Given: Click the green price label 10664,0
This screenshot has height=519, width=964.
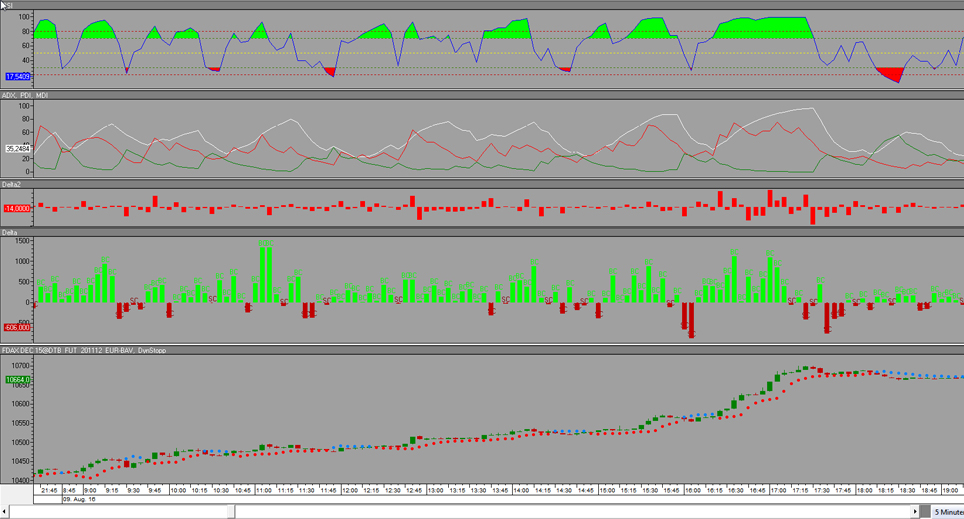Looking at the screenshot, I should 17,380.
